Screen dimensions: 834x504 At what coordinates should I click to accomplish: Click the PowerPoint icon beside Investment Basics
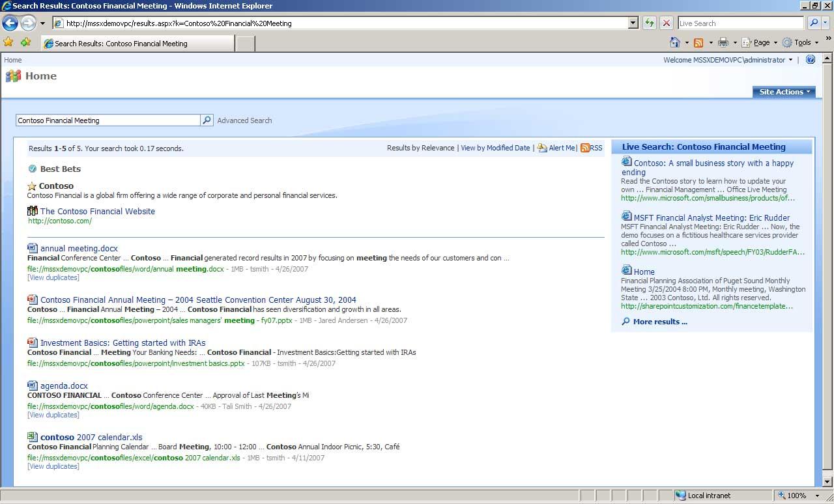(x=33, y=343)
